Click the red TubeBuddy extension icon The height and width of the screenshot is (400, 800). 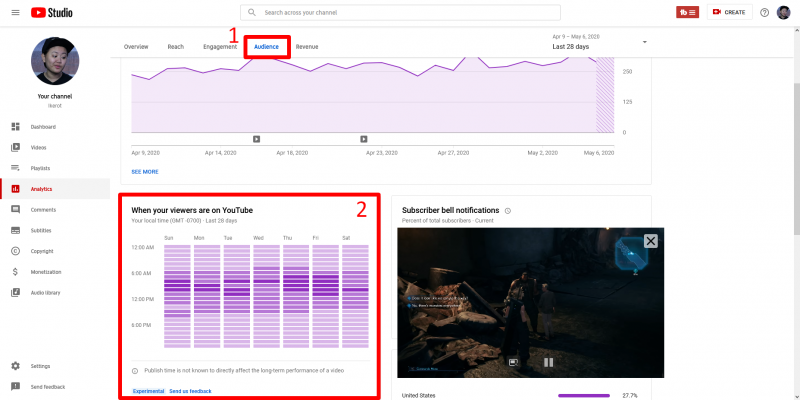coord(687,12)
